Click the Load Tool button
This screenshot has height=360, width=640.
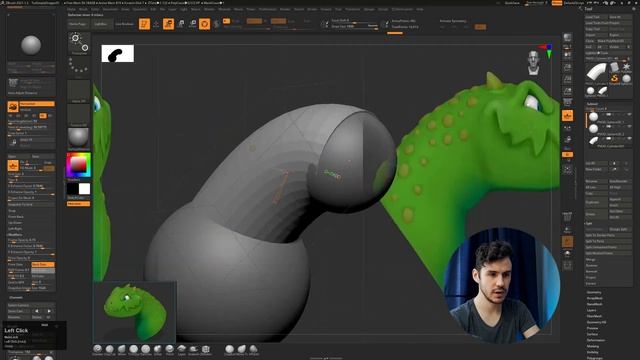coord(596,17)
